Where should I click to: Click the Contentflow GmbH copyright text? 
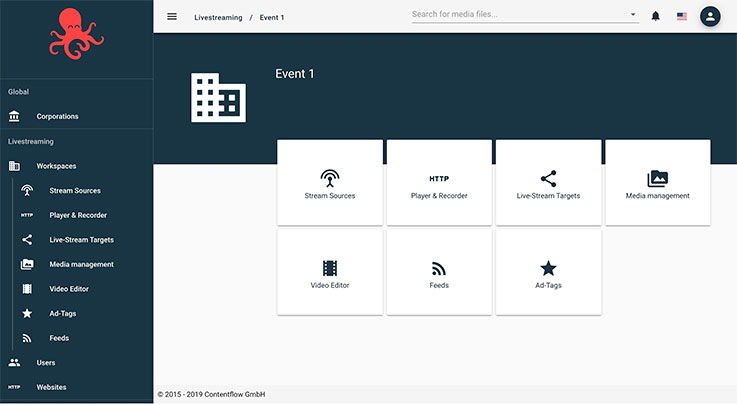(x=212, y=394)
